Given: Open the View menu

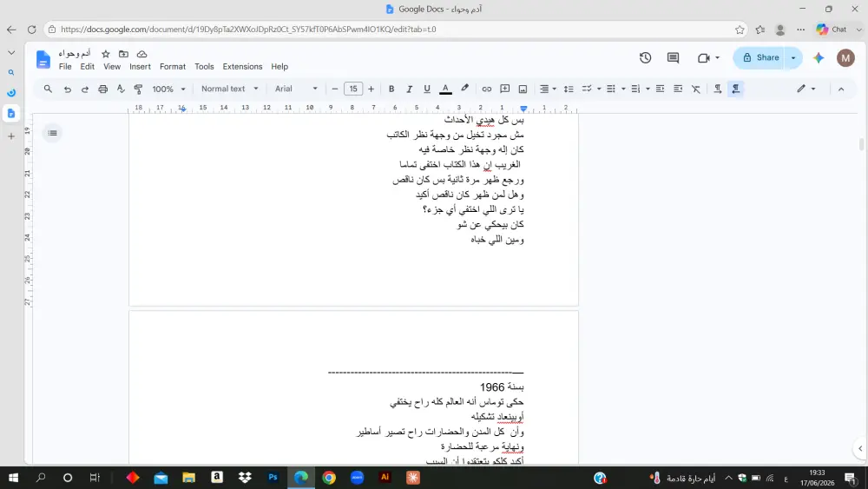Looking at the screenshot, I should coord(112,67).
